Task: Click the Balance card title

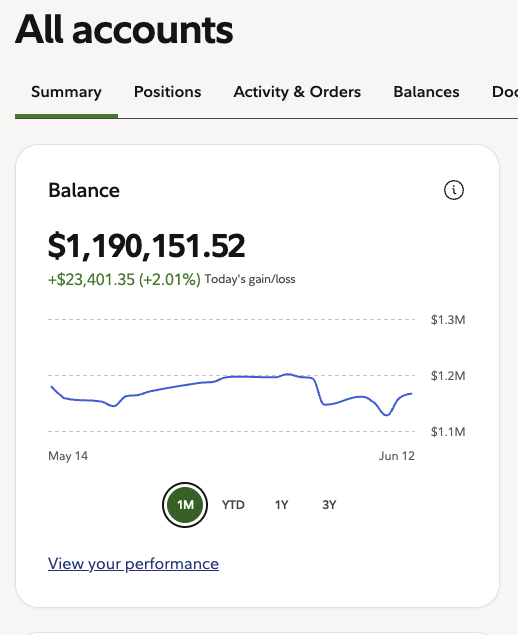Action: (84, 190)
